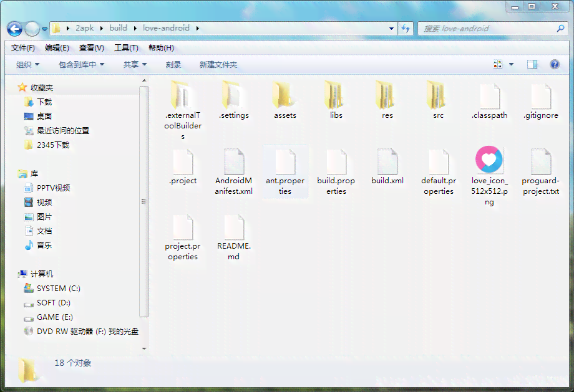Image resolution: width=574 pixels, height=392 pixels.
Task: Expand the 2apk breadcrumb arrow
Action: tap(102, 28)
